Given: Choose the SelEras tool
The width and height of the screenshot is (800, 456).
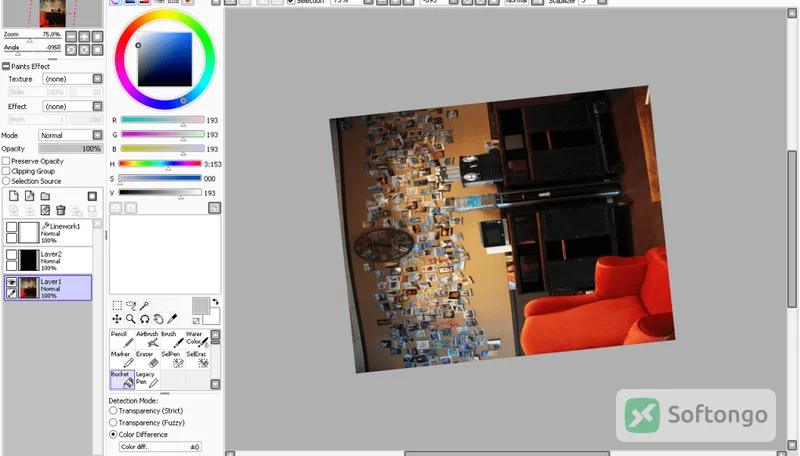Looking at the screenshot, I should pos(197,360).
